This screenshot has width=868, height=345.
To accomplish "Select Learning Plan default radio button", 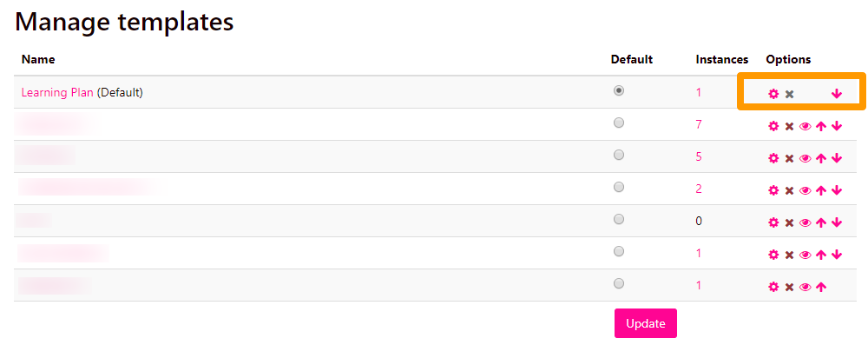I will click(619, 90).
